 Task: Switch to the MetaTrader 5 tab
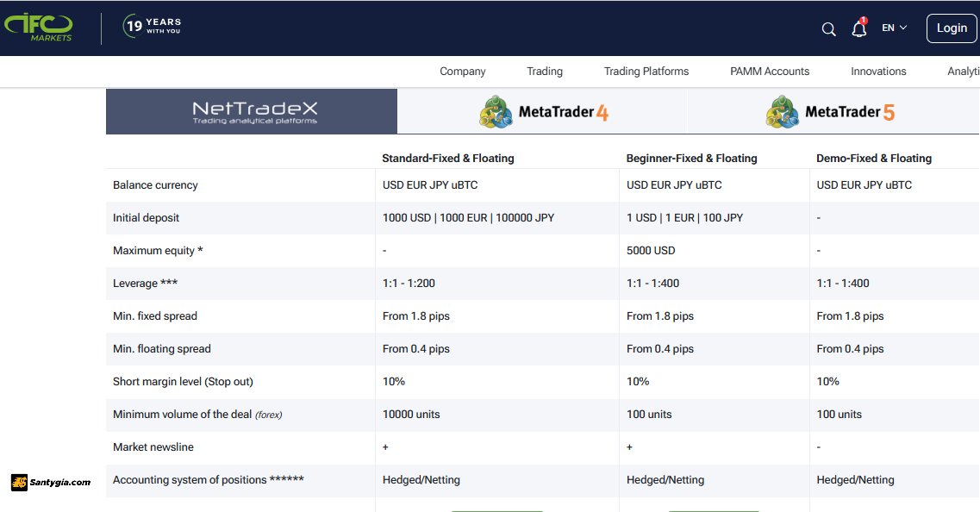[x=833, y=111]
